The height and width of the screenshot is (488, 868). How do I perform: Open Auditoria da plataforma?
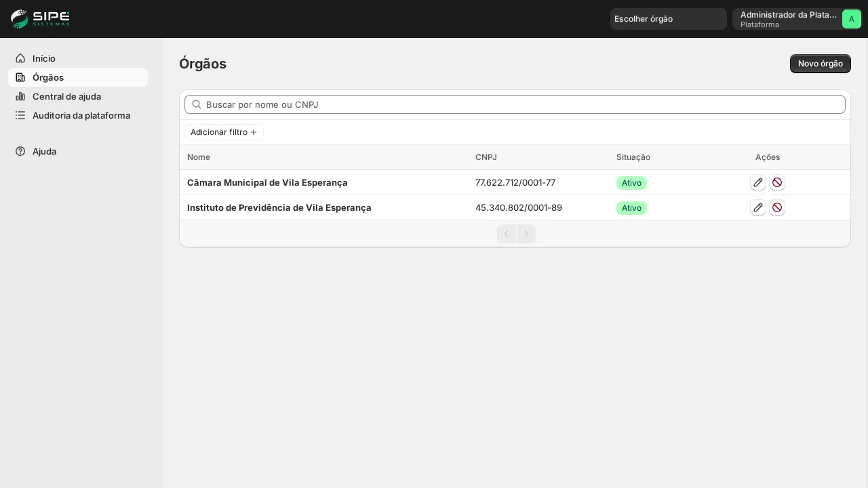(x=78, y=115)
